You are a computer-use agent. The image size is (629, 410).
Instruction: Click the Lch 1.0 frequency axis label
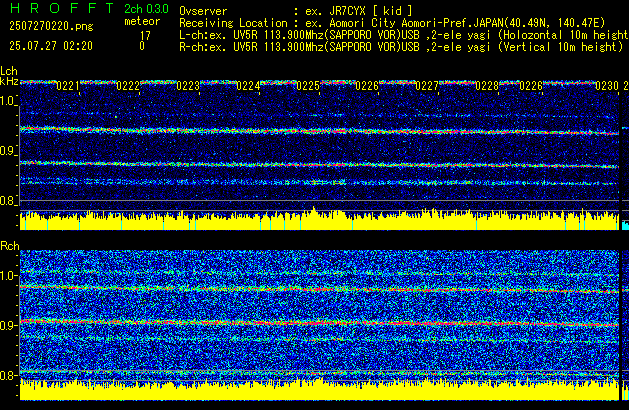[7, 101]
